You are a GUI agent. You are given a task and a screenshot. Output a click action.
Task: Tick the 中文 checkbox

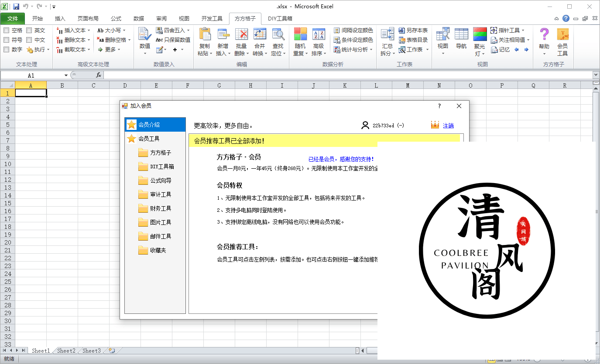coord(29,40)
